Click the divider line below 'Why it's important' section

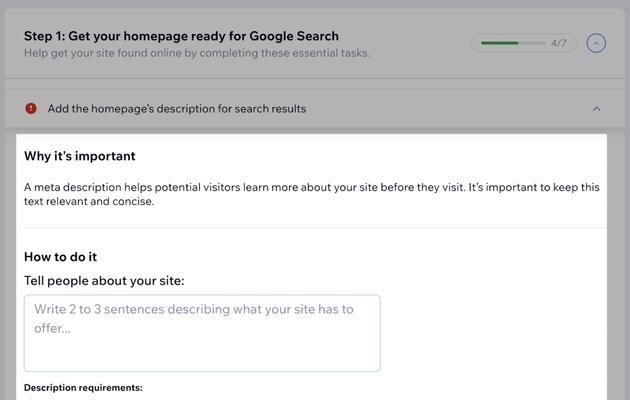tap(315, 227)
